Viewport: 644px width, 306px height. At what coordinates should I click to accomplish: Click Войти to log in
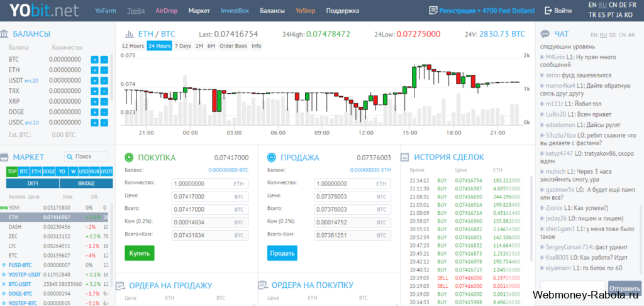pyautogui.click(x=562, y=11)
